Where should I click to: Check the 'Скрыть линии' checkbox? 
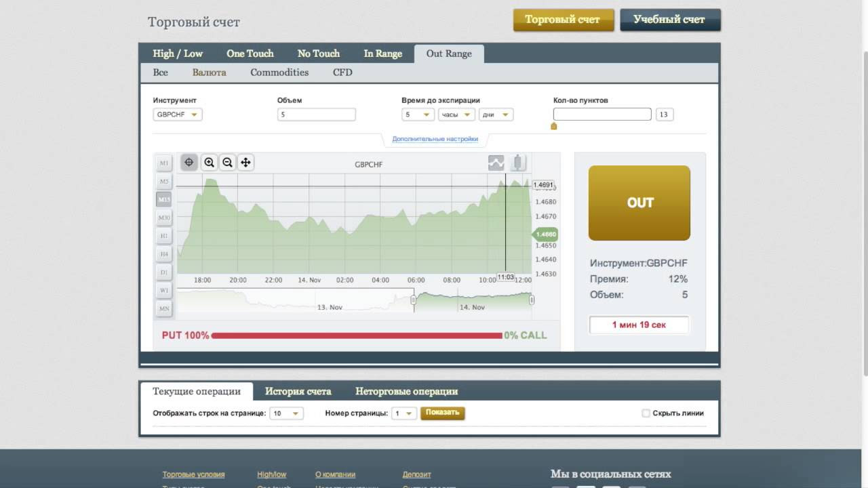[x=646, y=413]
